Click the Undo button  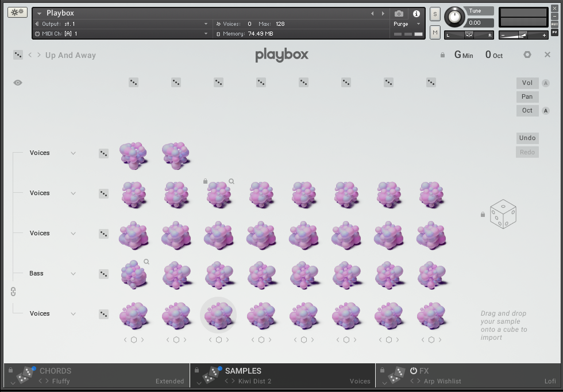[527, 138]
